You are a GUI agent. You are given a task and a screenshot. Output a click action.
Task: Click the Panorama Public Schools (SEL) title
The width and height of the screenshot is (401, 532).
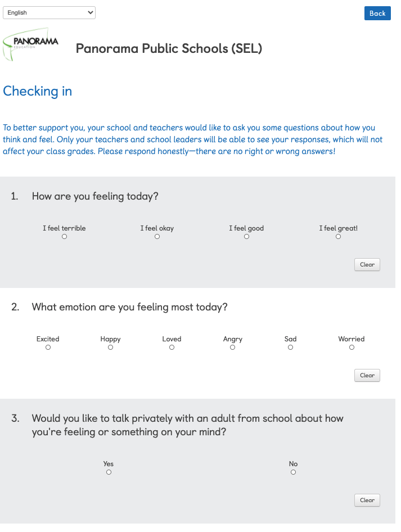pyautogui.click(x=169, y=48)
